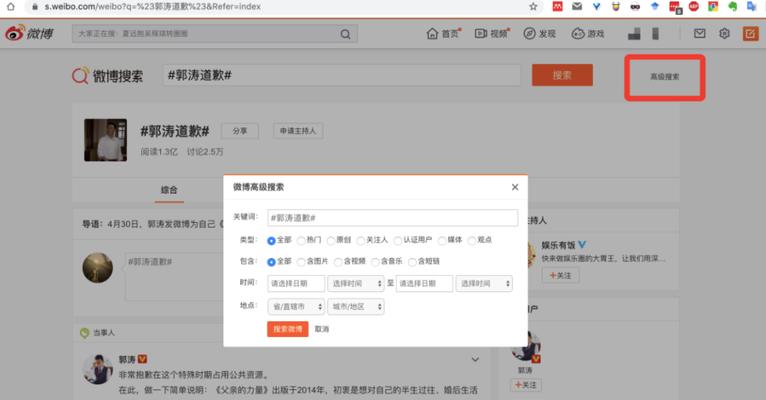Select the 热门 type radio

click(x=301, y=240)
